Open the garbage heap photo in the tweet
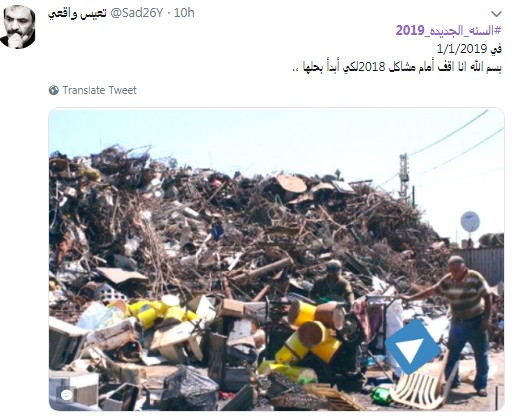Viewport: 512px width, 419px height. click(x=276, y=259)
